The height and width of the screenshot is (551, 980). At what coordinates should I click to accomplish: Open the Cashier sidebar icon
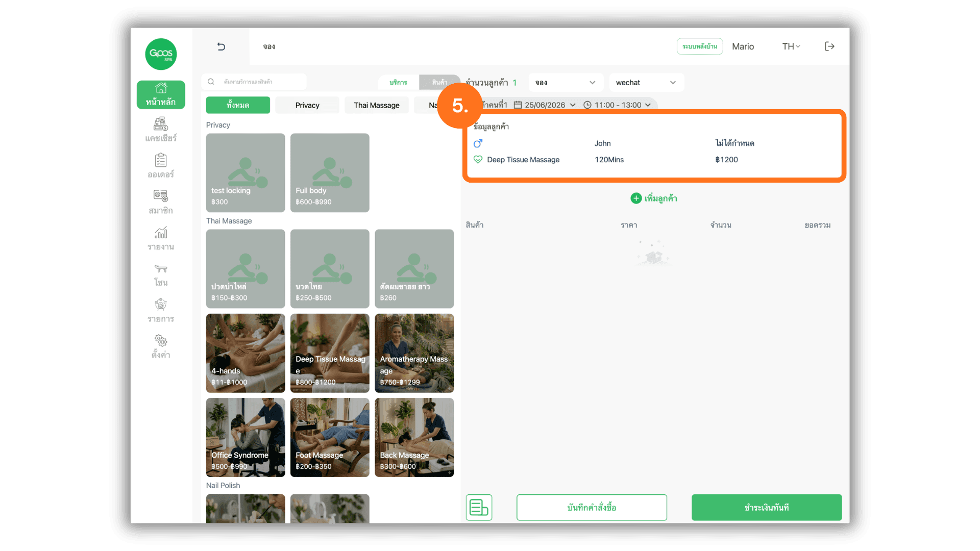[161, 124]
